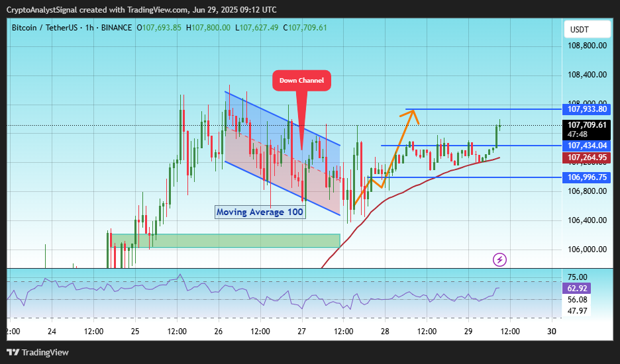The height and width of the screenshot is (364, 620).
Task: Click the RSI value 62.92 label
Action: tap(577, 288)
